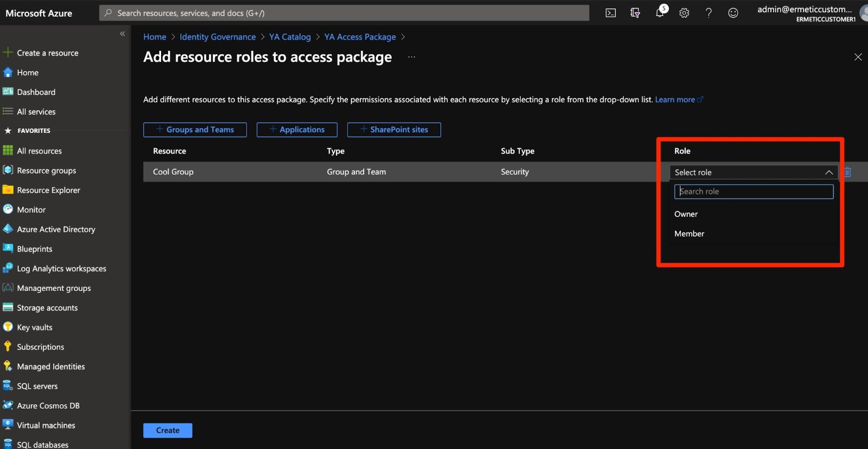The image size is (868, 449).
Task: Click the Monitor gauge icon
Action: tap(8, 209)
